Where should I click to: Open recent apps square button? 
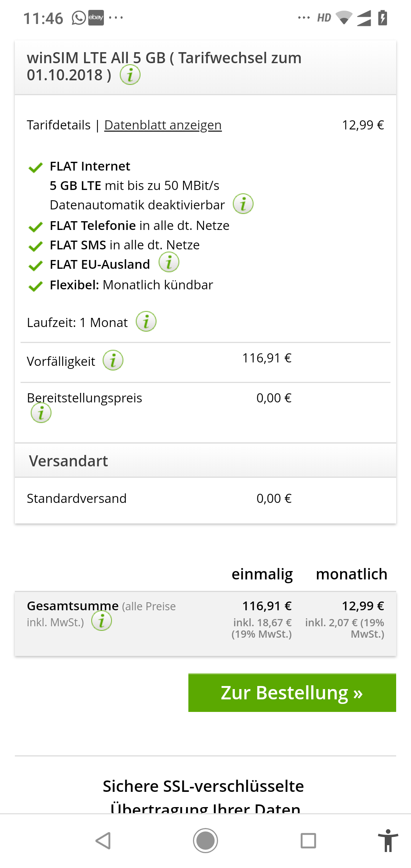pyautogui.click(x=308, y=840)
